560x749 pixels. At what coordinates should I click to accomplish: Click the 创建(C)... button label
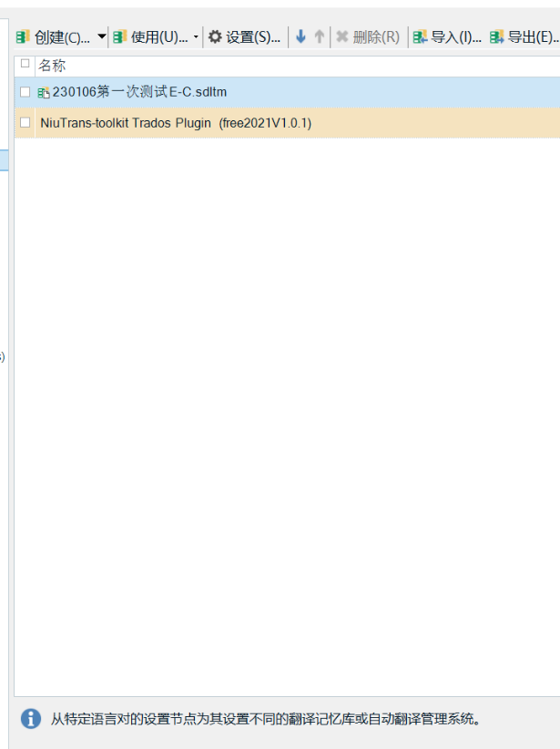62,37
